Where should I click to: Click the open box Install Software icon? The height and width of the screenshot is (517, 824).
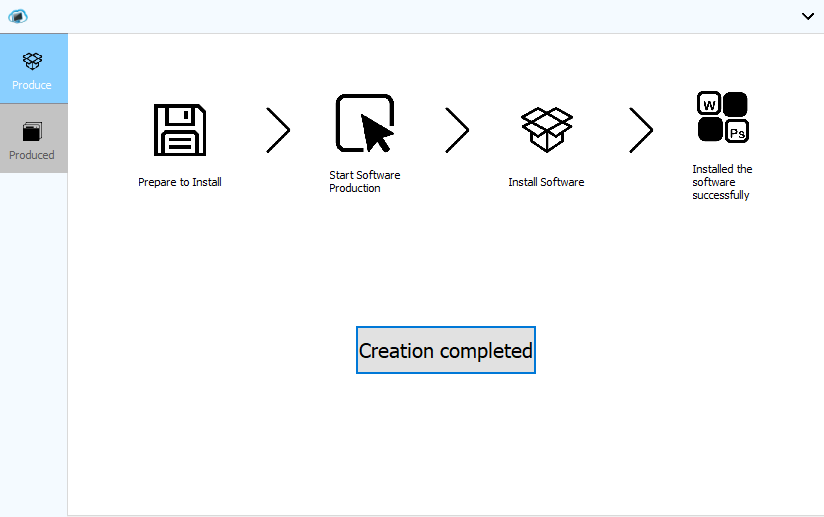coord(547,130)
